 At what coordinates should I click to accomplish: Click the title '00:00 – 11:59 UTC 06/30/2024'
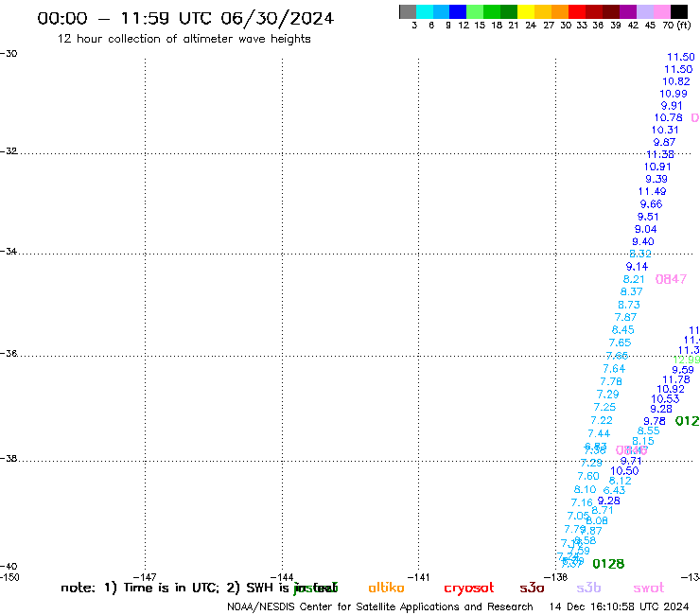(x=185, y=18)
